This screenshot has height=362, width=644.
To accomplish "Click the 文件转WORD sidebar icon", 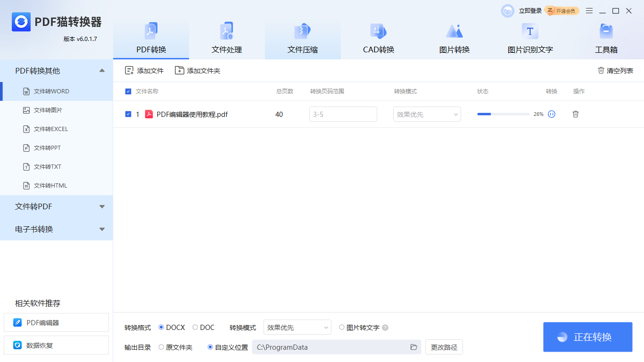I will point(26,91).
